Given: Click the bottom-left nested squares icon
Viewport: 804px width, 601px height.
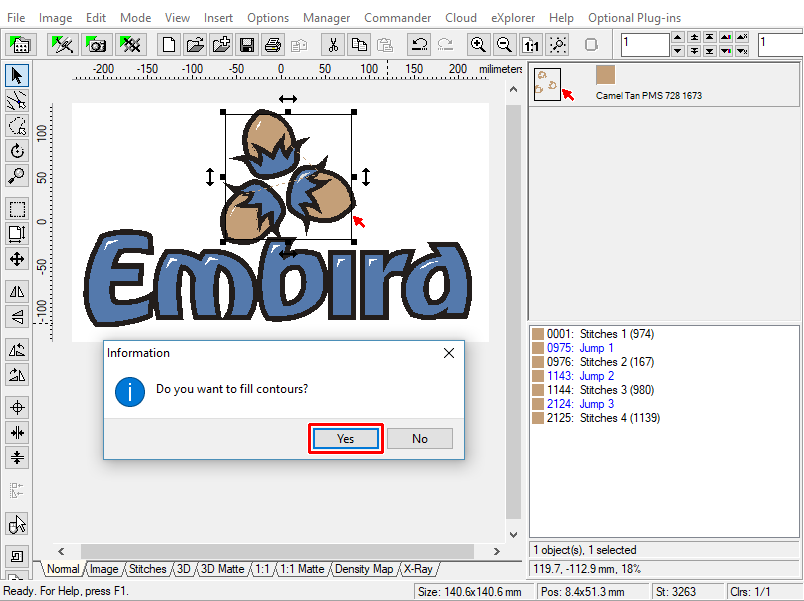Looking at the screenshot, I should tap(17, 556).
